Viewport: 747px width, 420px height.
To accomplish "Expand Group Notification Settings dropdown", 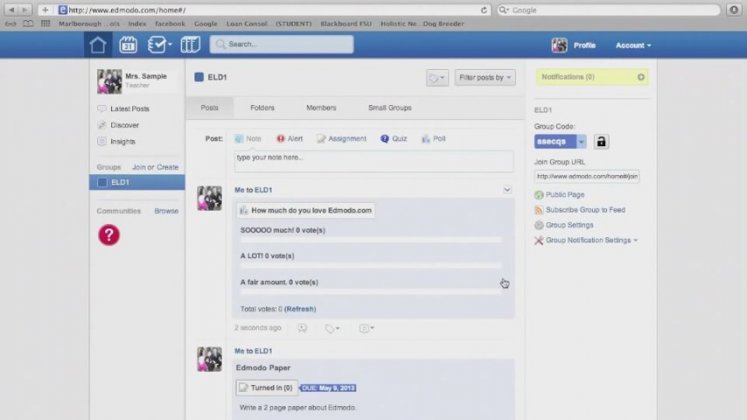I will pos(636,240).
